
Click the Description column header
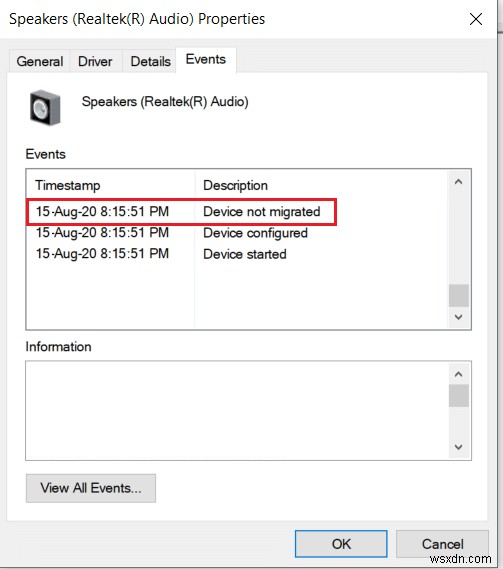point(321,185)
